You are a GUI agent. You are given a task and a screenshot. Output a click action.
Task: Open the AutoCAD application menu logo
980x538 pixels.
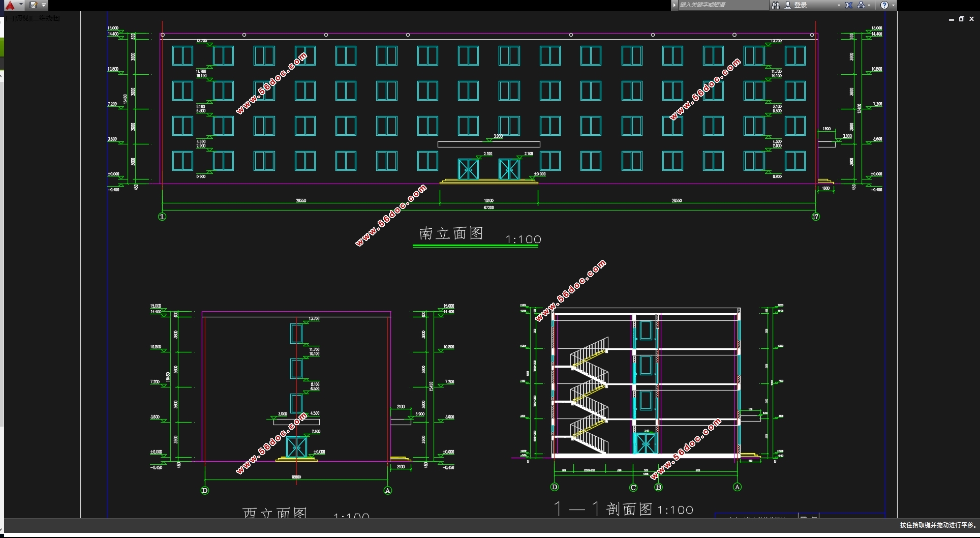tap(10, 5)
